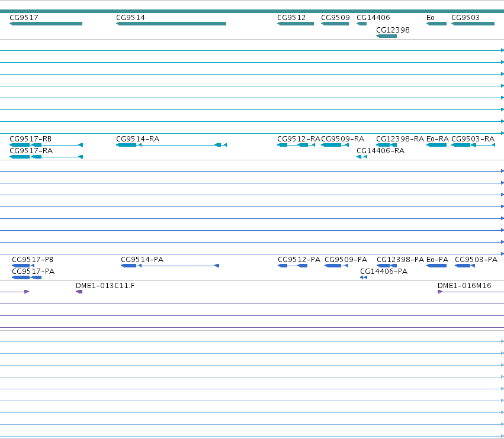Select the Eo gene label

(431, 18)
